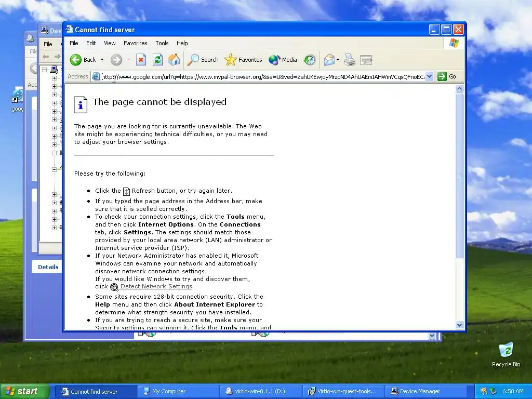This screenshot has width=532, height=399.
Task: Click the Edit page toolbar icon
Action: coord(366,60)
